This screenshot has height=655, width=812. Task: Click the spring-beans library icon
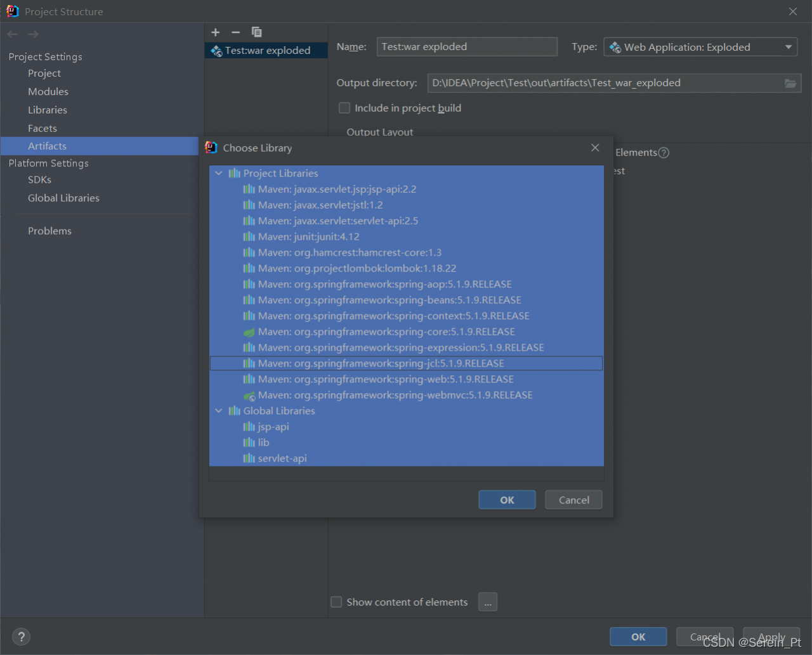249,301
